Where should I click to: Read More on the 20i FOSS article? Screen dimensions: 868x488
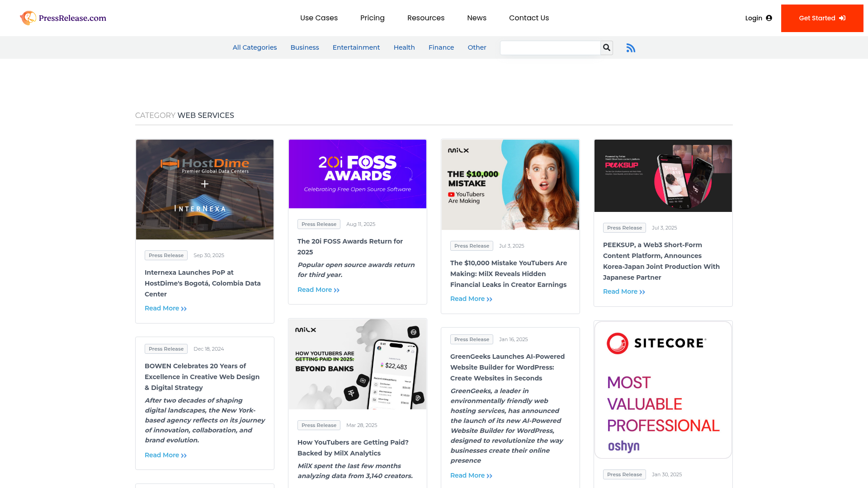(318, 290)
